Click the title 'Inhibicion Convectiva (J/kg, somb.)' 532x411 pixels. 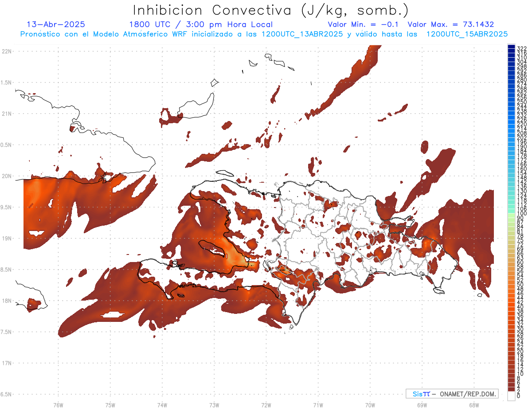271,10
